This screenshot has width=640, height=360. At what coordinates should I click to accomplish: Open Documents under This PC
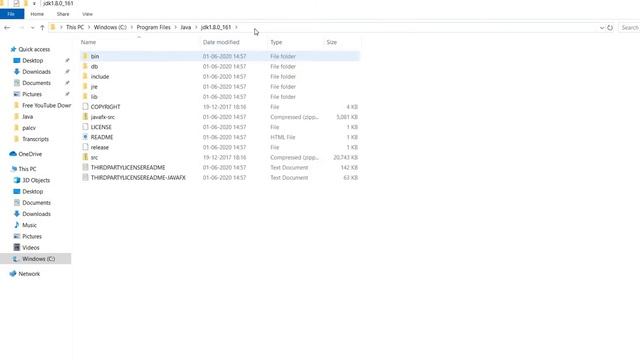36,202
